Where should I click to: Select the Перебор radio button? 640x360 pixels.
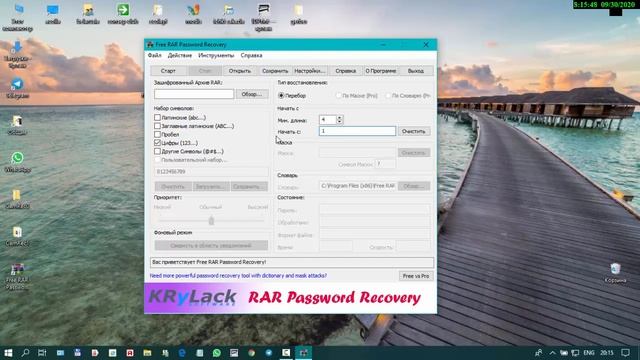click(x=281, y=96)
